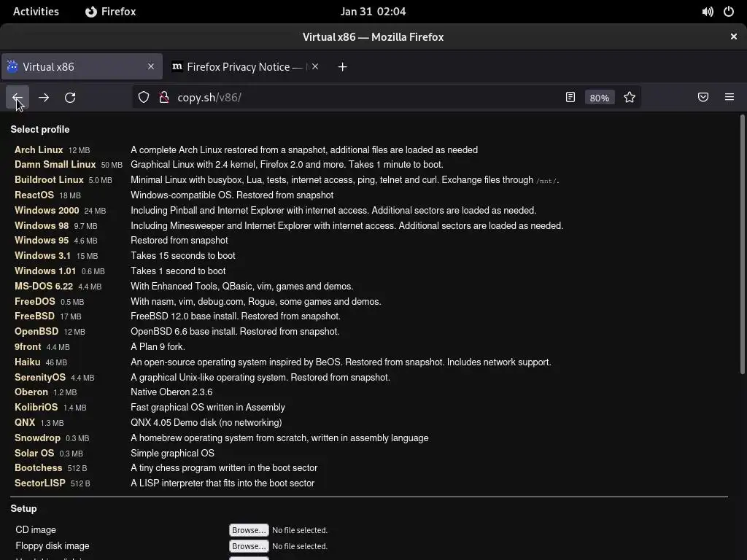Switch to the Virtual x86 tab

82,66
